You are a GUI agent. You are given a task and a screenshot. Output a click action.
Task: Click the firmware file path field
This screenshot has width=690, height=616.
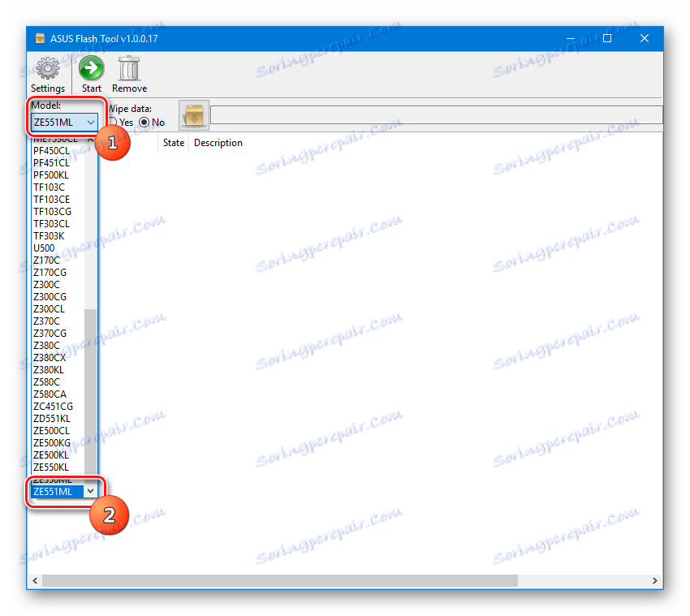click(437, 114)
